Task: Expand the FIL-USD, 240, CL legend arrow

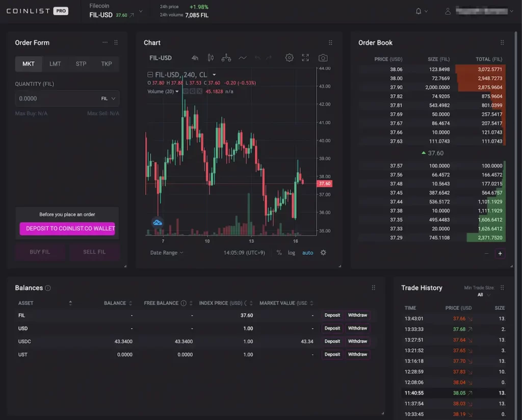Action: pos(214,74)
